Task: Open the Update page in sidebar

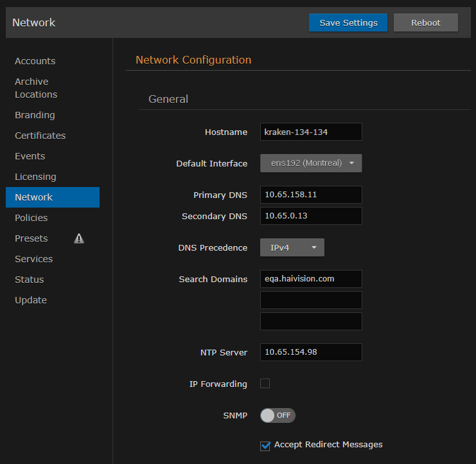Action: 31,300
